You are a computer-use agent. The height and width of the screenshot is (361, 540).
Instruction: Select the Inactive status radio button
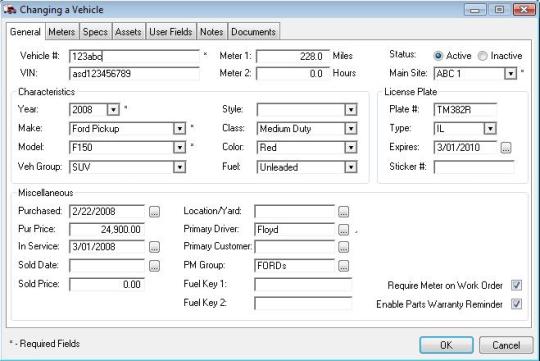point(482,56)
